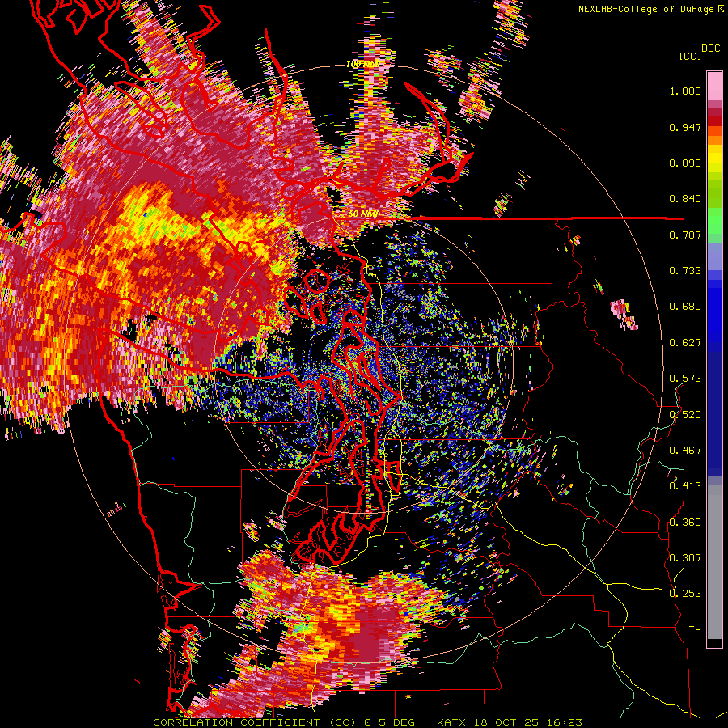728x728 pixels.
Task: Click the 0.627 scale value
Action: pyautogui.click(x=685, y=343)
